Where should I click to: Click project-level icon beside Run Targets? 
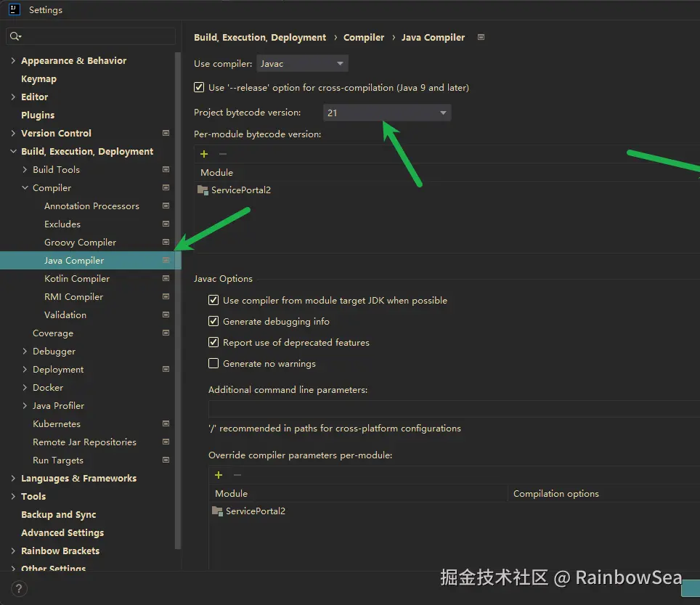(166, 460)
